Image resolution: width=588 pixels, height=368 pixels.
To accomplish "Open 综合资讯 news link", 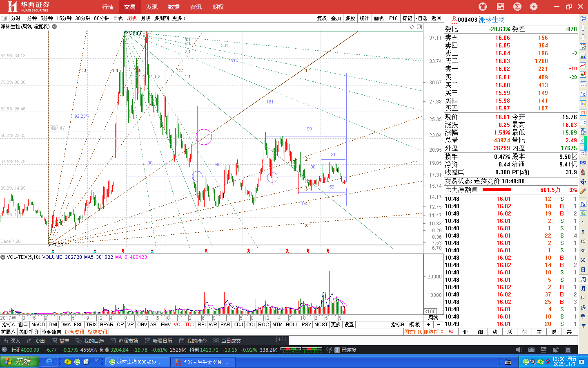I will point(74,332).
